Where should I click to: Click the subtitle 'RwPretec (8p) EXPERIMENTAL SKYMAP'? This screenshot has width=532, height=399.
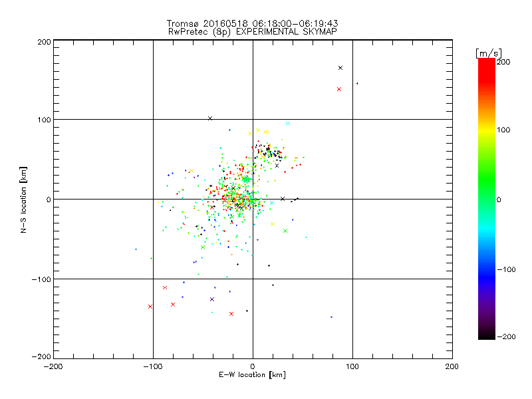pyautogui.click(x=252, y=32)
